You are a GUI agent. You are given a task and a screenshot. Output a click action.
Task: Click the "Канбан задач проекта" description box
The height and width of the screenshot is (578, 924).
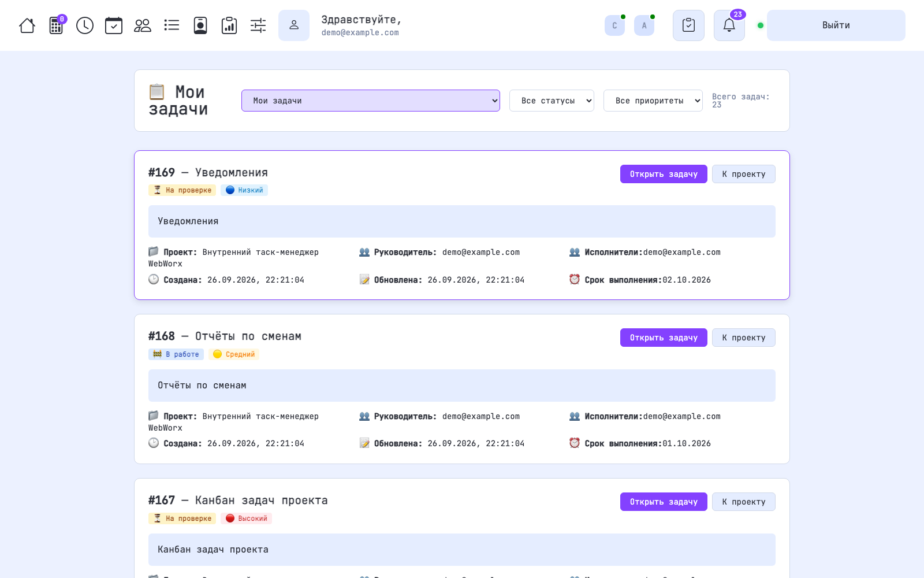coord(462,550)
